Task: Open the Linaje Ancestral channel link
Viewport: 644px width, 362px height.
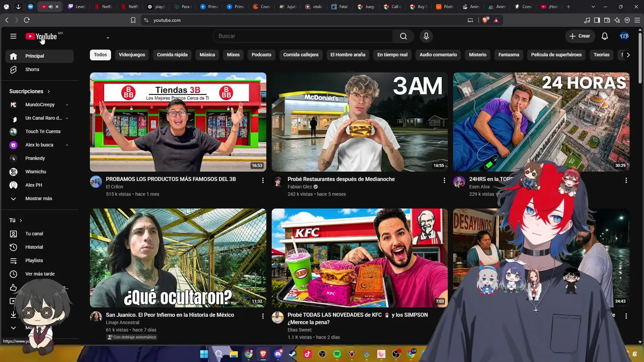Action: coord(123,322)
